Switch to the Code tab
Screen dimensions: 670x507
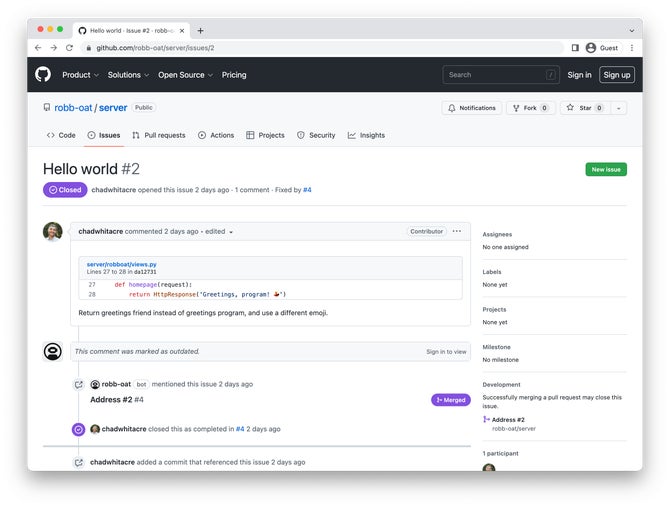point(61,135)
